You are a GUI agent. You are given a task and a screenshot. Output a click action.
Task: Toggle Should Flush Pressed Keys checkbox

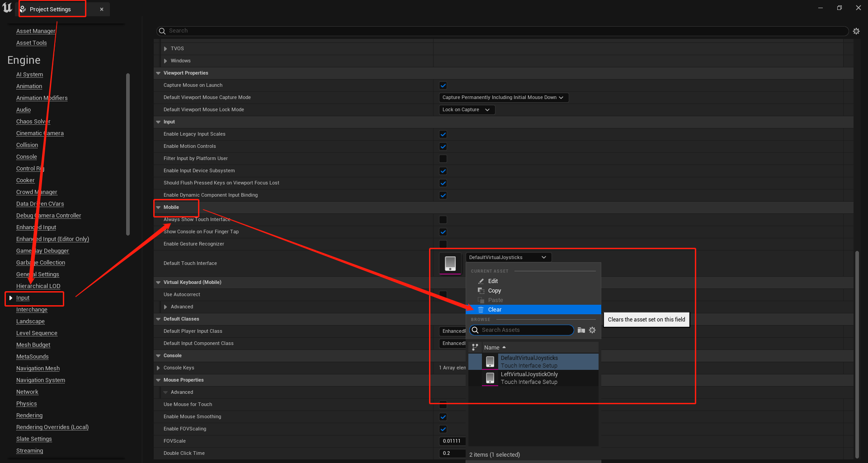pos(443,183)
